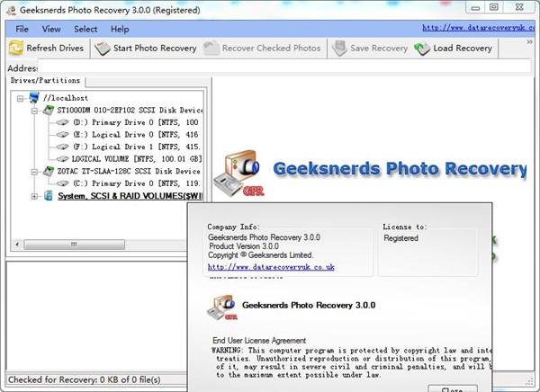Click 'End User License Agreement' heading
540x392 pixels.
click(259, 341)
